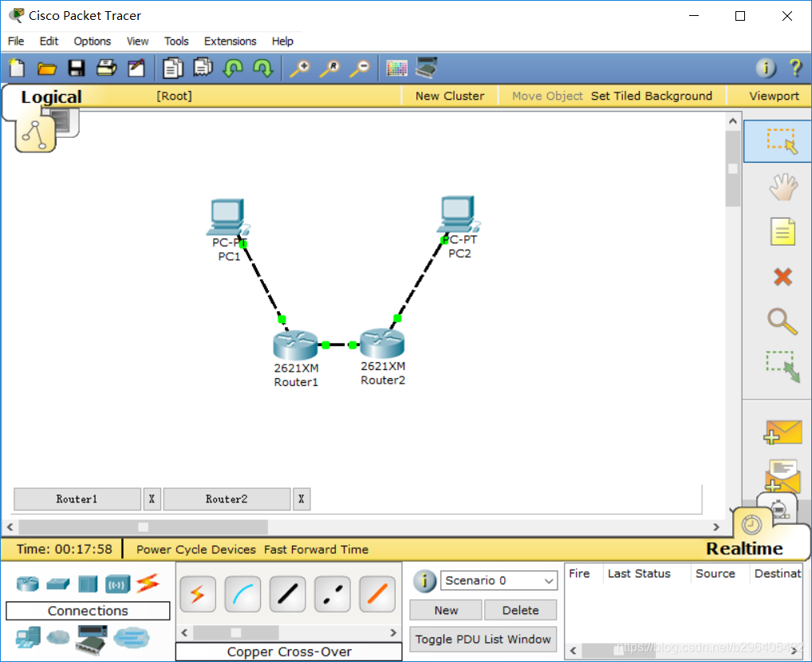Open the Extensions menu
812x662 pixels.
click(230, 41)
